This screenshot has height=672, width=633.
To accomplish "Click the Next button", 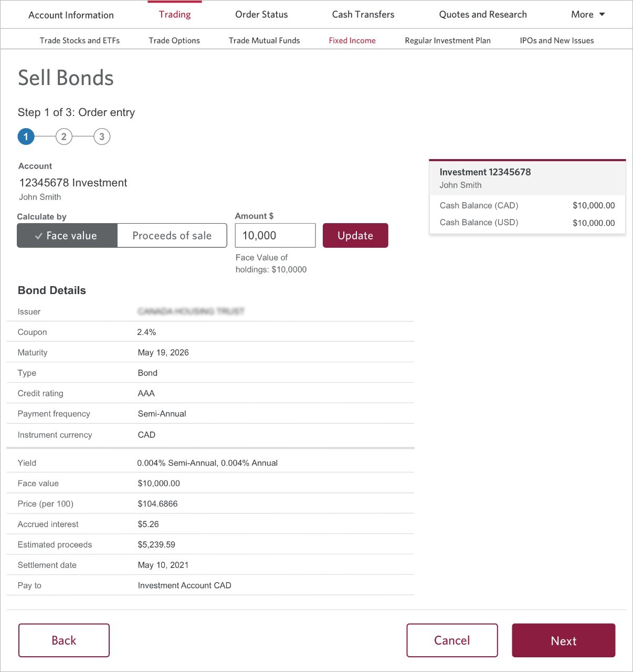I will tap(564, 640).
